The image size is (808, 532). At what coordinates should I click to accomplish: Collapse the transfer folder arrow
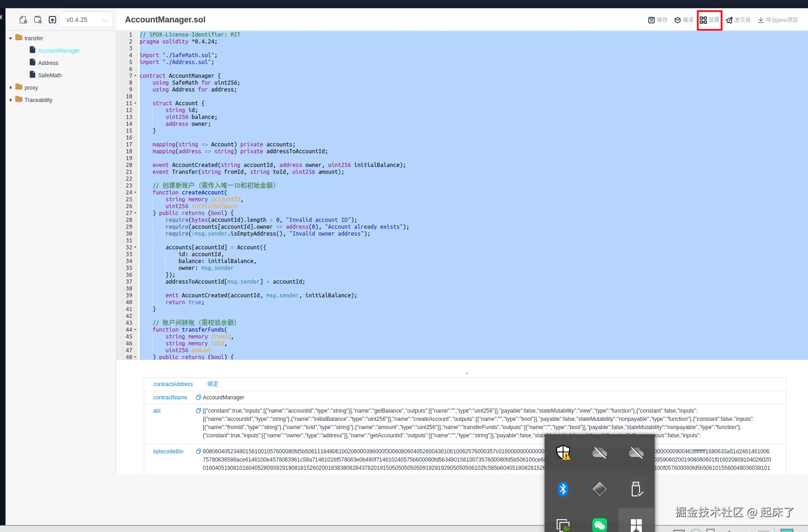click(x=11, y=38)
